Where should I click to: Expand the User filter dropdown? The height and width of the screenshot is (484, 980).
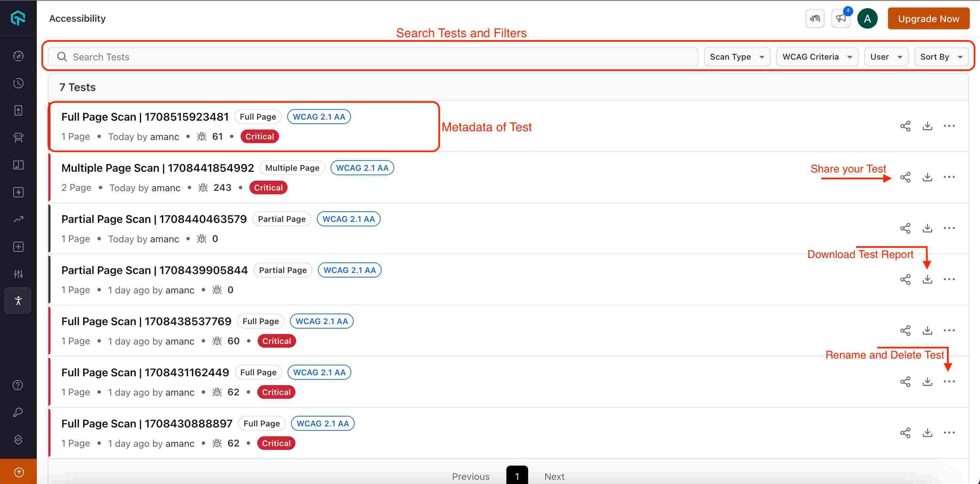(x=886, y=57)
